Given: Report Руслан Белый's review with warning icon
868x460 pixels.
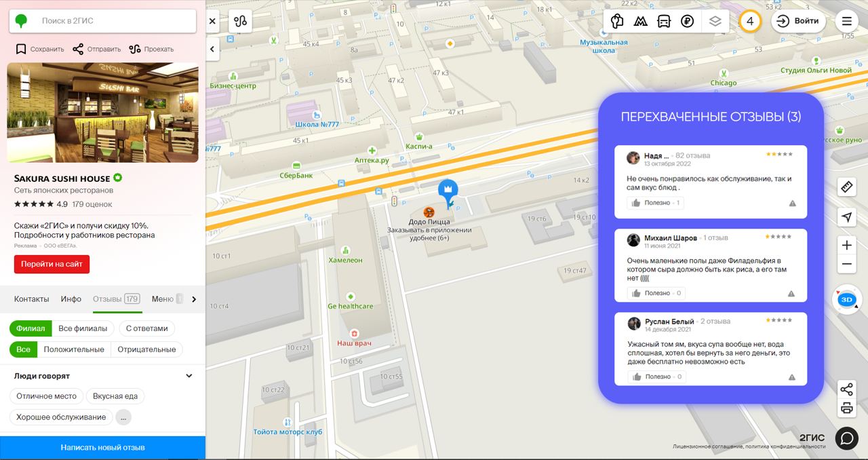Looking at the screenshot, I should (x=791, y=377).
